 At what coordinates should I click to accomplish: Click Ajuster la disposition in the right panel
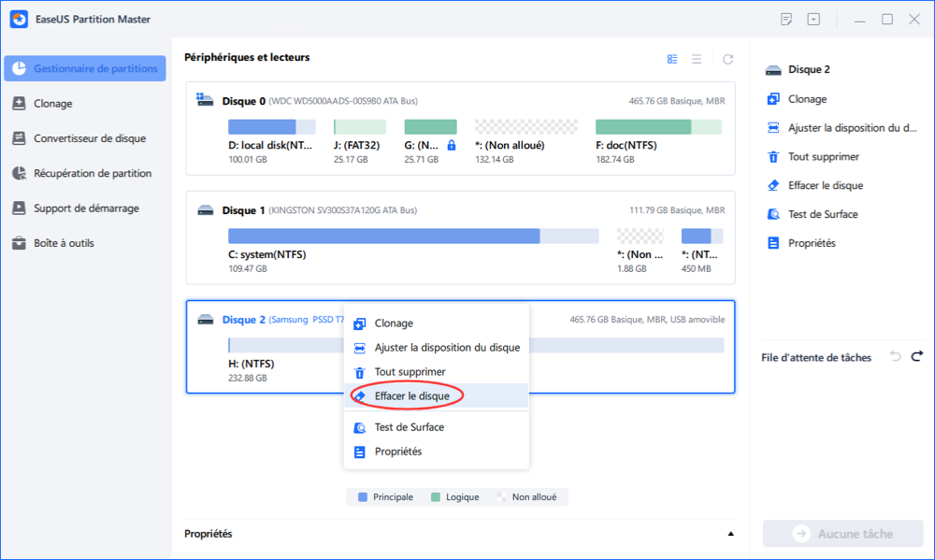click(x=842, y=128)
